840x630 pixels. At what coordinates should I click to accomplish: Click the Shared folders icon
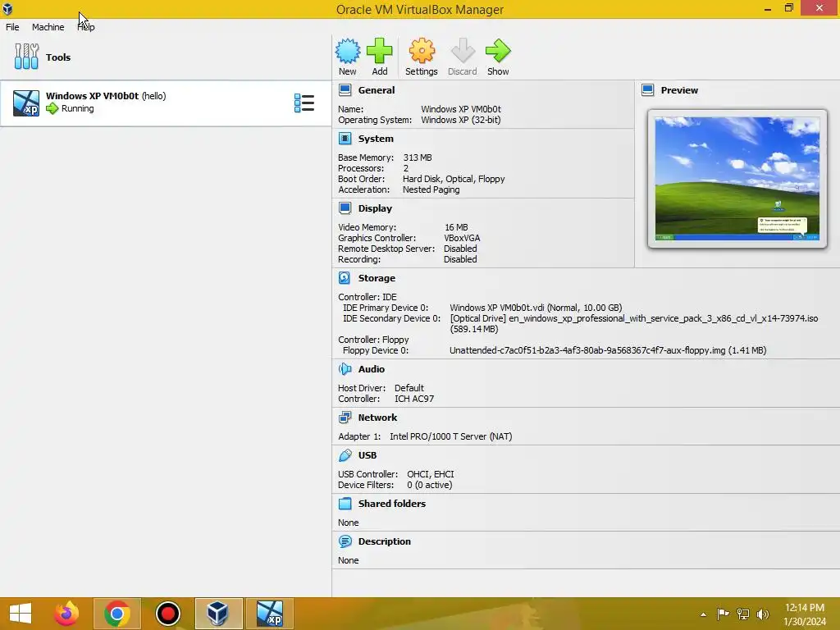[x=345, y=503]
